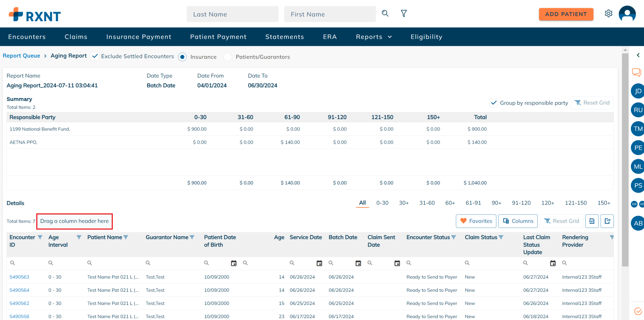Click the export grid icon button
The image size is (644, 320).
click(x=607, y=221)
